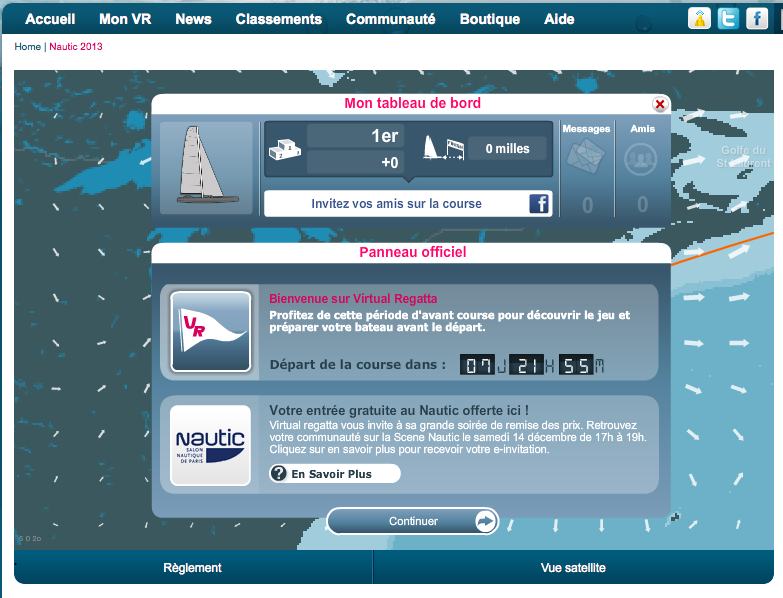Click the 1er ranking value
This screenshot has width=783, height=598.
356,136
